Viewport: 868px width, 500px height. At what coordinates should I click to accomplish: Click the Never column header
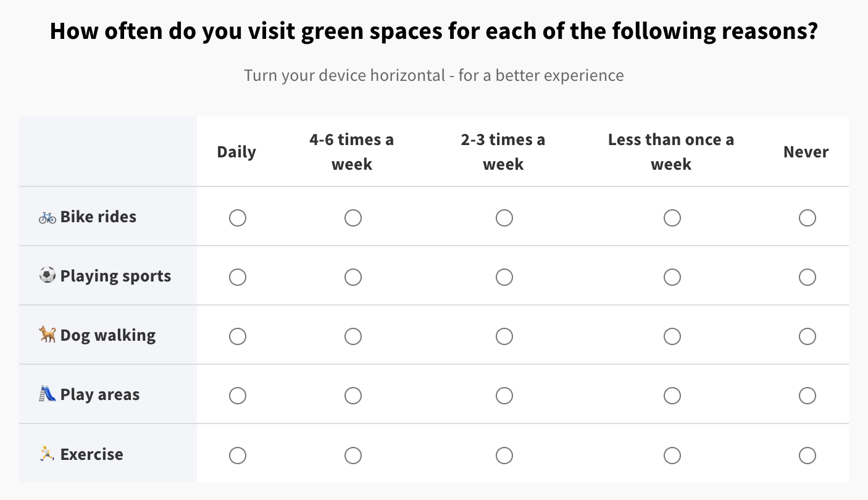coord(806,152)
